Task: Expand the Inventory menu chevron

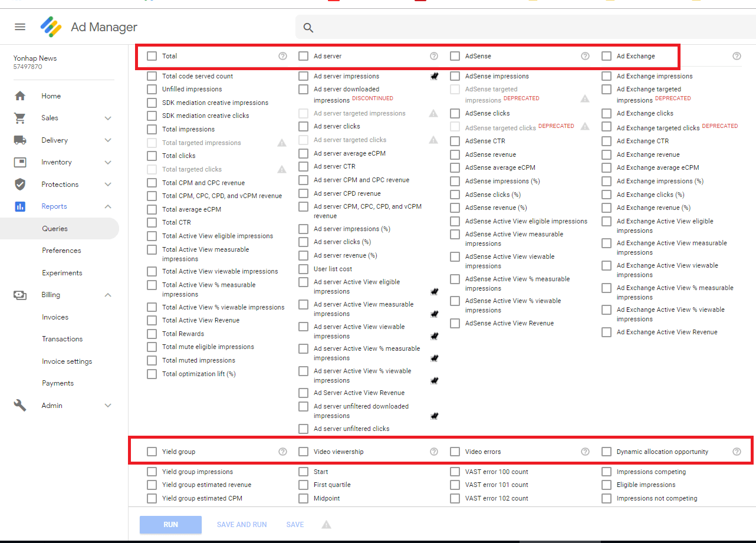Action: [108, 162]
